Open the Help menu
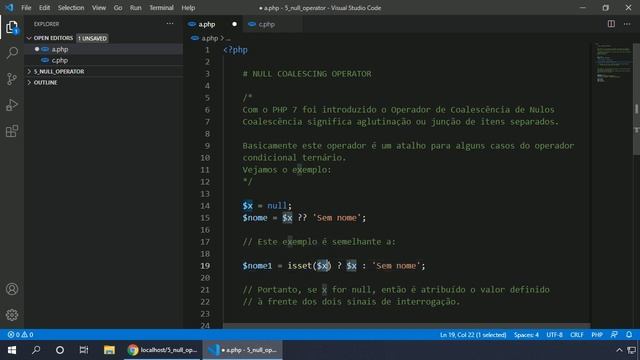The height and width of the screenshot is (360, 640). 188,8
